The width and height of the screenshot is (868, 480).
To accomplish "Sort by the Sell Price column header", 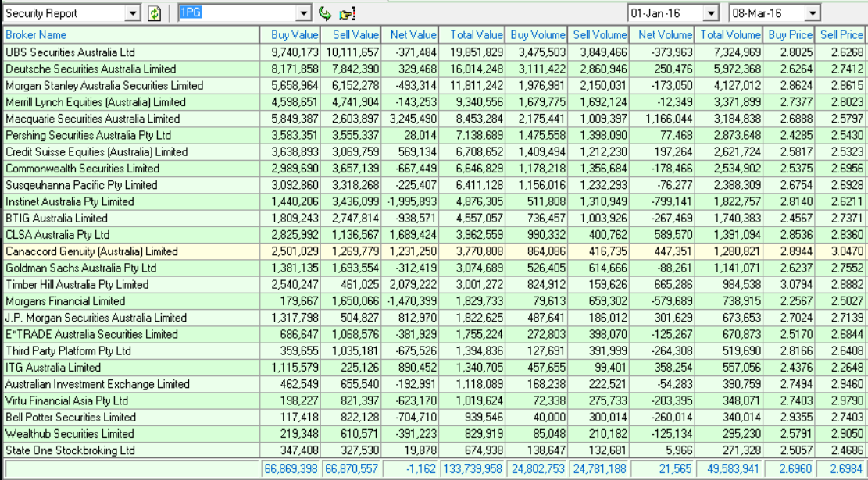I will pyautogui.click(x=839, y=35).
